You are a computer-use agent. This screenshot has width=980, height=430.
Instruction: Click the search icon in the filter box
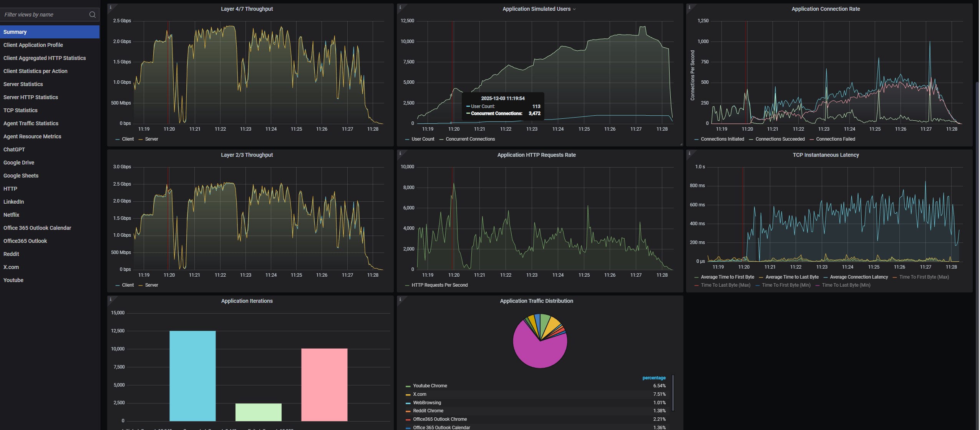point(92,15)
